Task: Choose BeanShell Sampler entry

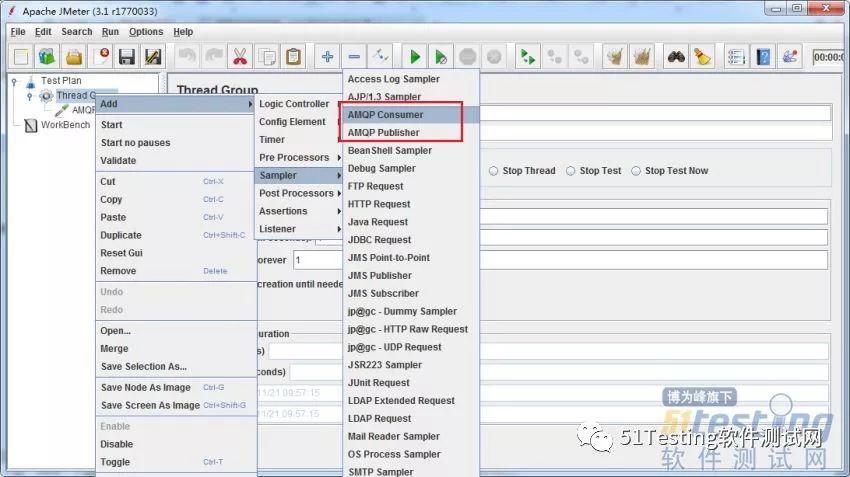Action: pyautogui.click(x=411, y=150)
